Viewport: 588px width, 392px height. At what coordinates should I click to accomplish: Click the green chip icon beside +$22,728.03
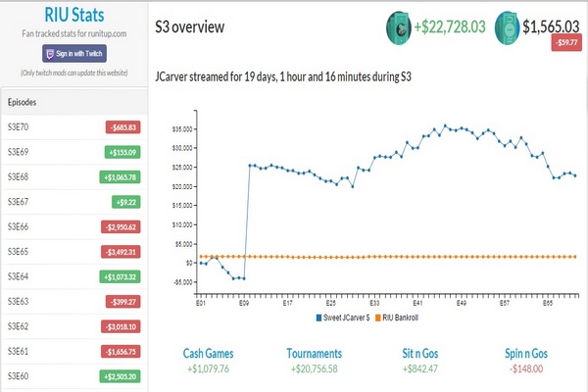[x=400, y=25]
